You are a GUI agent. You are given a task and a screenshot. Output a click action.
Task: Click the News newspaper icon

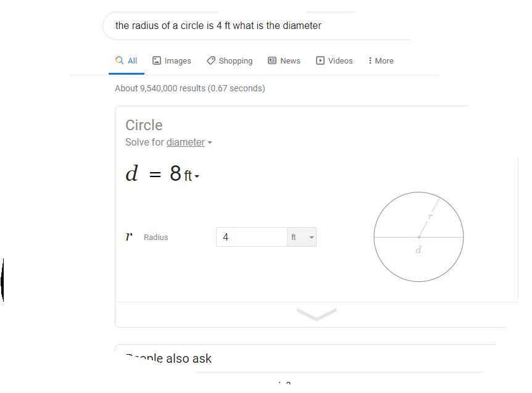272,60
